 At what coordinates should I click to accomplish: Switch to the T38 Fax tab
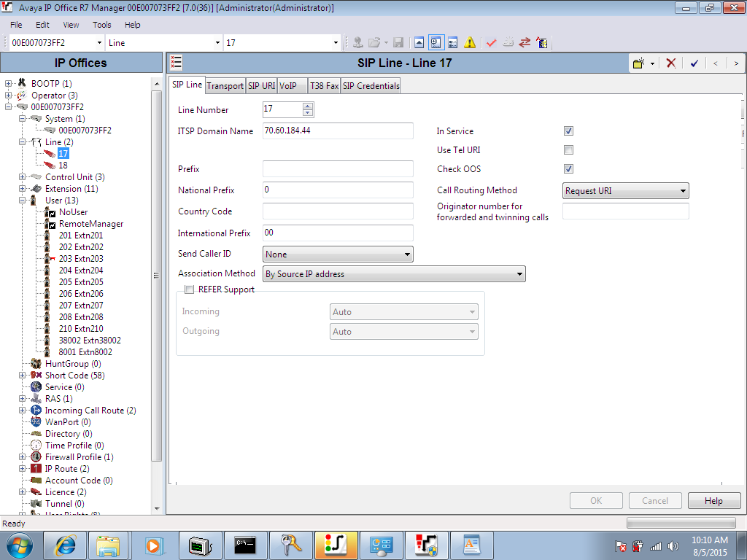point(324,86)
